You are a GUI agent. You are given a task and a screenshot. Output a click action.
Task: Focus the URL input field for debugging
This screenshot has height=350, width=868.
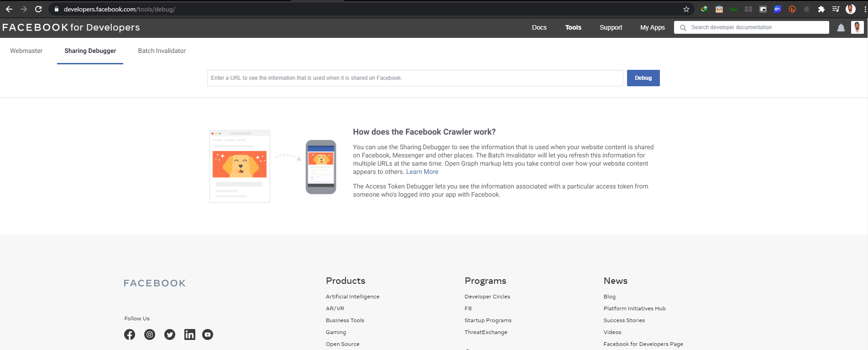pos(415,78)
